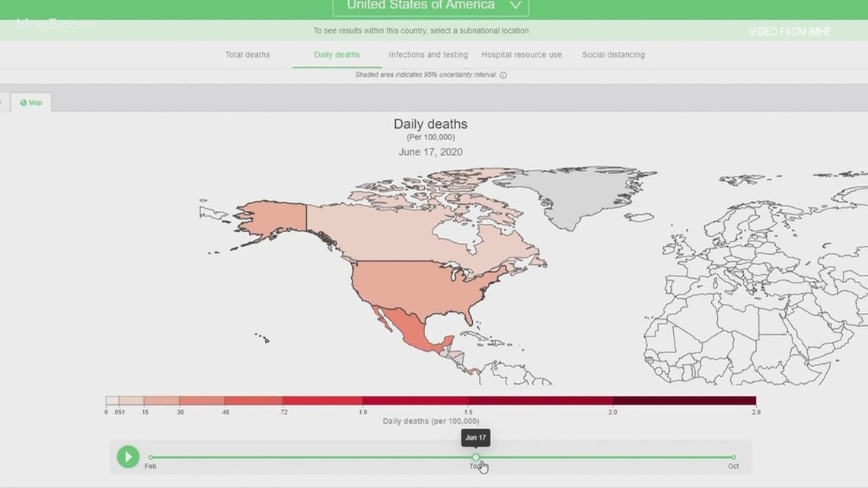868x488 pixels.
Task: Click the dropdown chevron beside the country name
Action: click(514, 5)
